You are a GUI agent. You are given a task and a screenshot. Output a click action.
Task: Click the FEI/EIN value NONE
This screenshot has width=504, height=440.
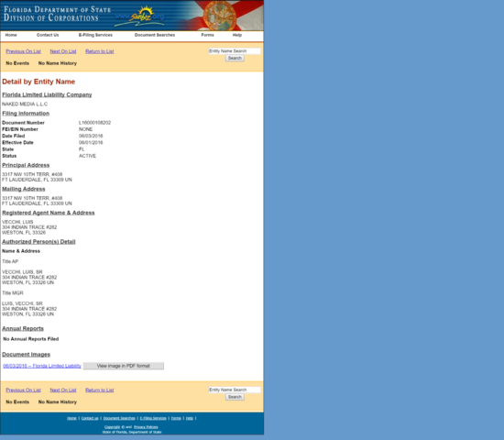click(85, 129)
